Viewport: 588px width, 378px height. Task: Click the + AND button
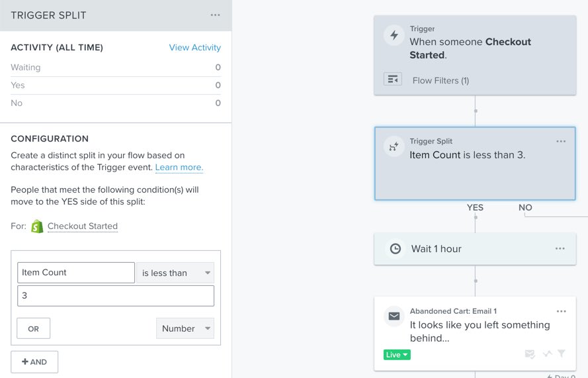pyautogui.click(x=34, y=362)
